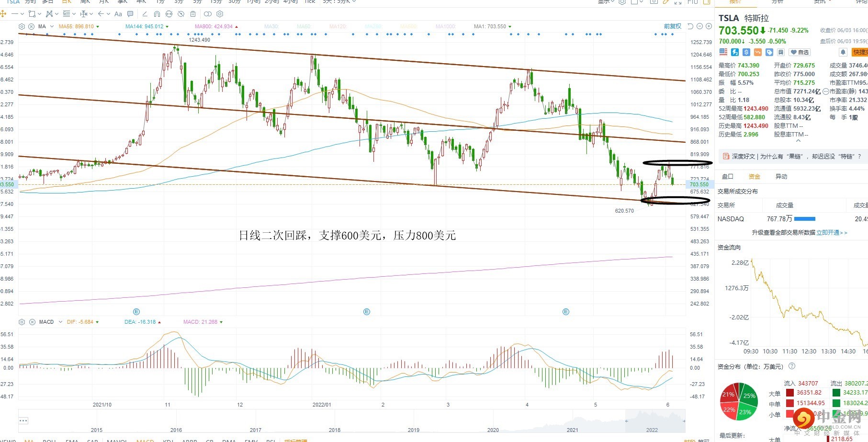Set a price alert bell

[843, 52]
